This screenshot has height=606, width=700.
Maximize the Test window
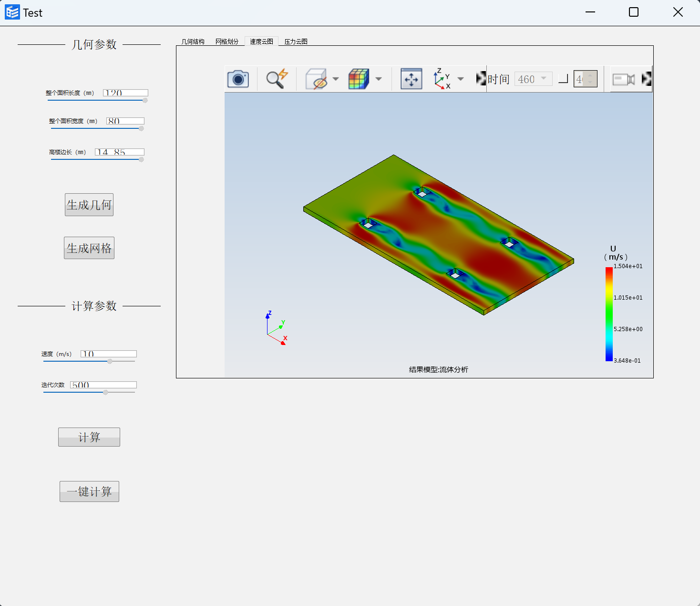tap(634, 12)
